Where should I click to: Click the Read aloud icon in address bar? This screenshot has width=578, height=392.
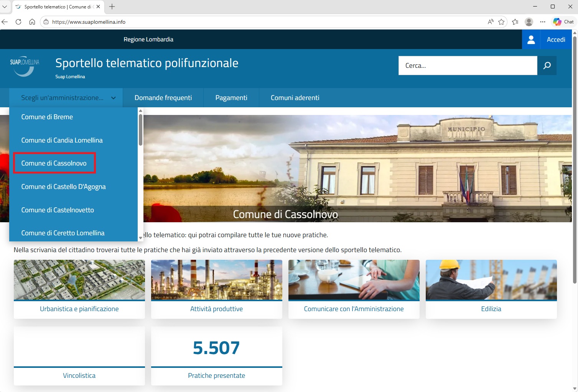[491, 22]
